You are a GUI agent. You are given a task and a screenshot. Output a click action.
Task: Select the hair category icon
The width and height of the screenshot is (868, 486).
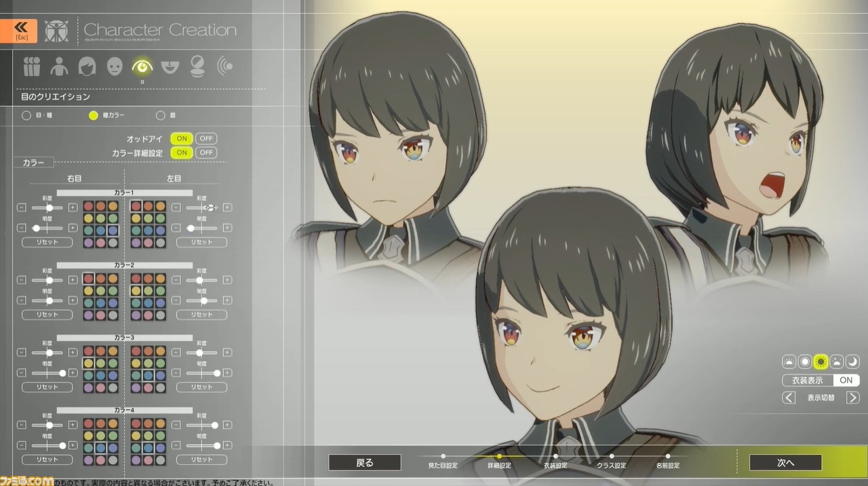pyautogui.click(x=87, y=66)
